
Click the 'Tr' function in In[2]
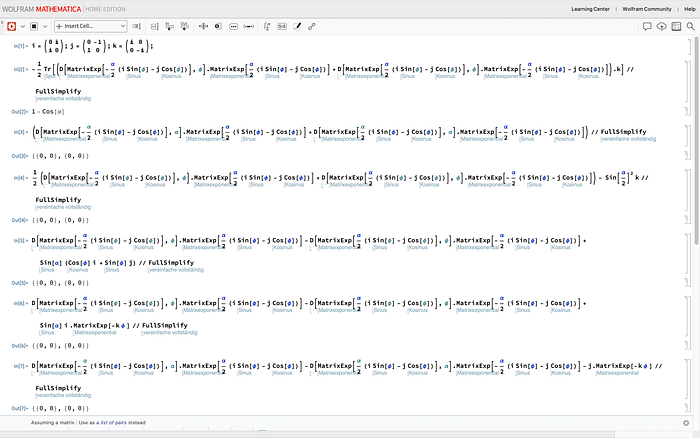(x=48, y=69)
